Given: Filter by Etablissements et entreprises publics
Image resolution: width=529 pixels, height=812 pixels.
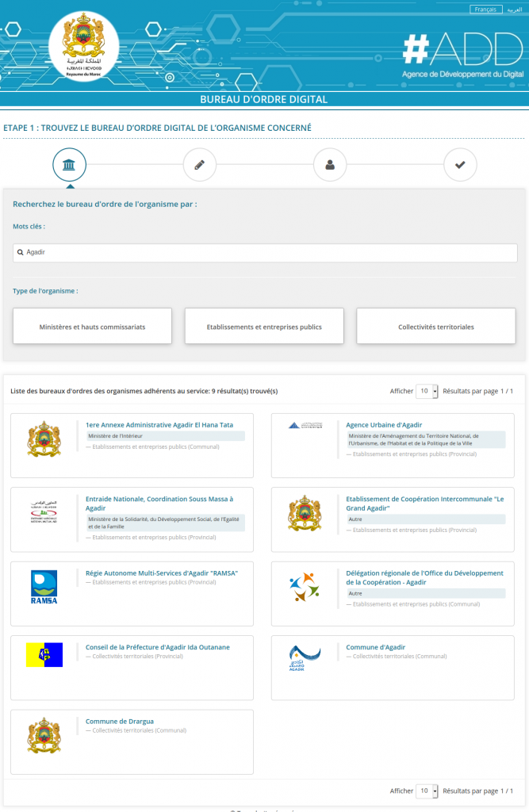Looking at the screenshot, I should (264, 327).
